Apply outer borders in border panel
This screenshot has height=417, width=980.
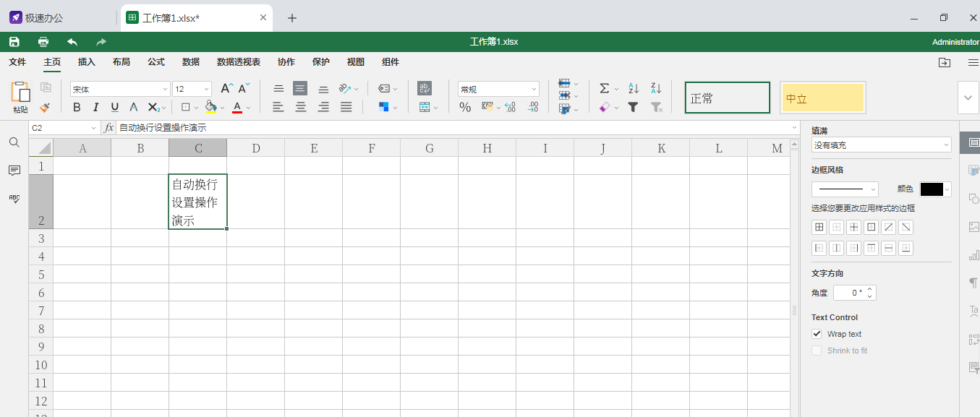point(872,227)
